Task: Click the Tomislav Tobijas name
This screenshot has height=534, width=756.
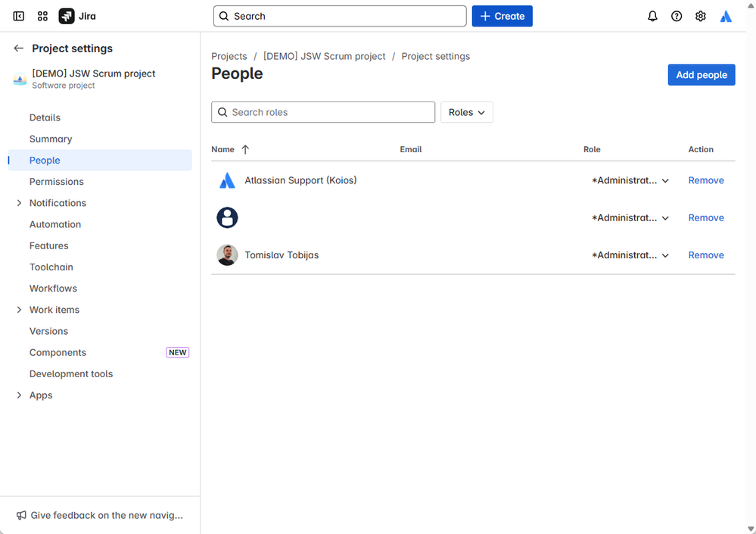Action: pos(282,255)
